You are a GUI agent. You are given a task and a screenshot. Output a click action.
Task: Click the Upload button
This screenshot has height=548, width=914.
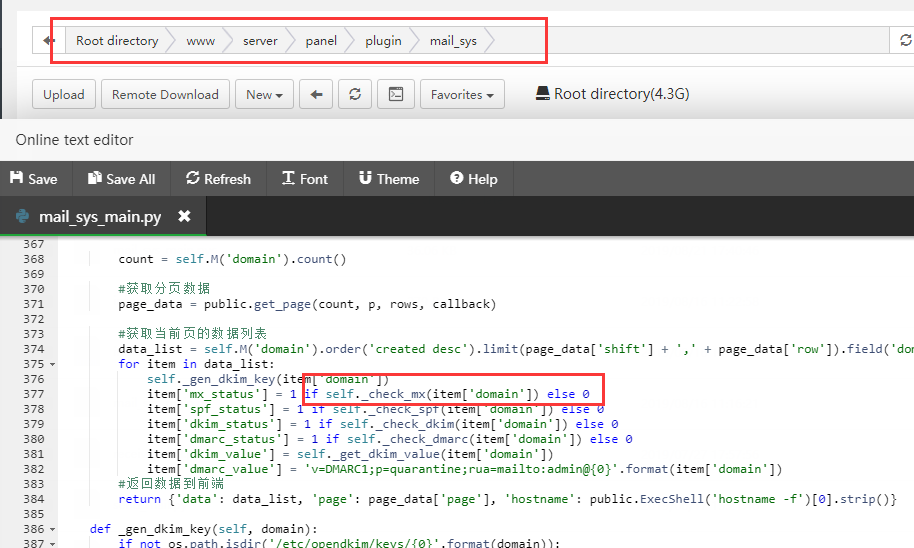[x=64, y=95]
